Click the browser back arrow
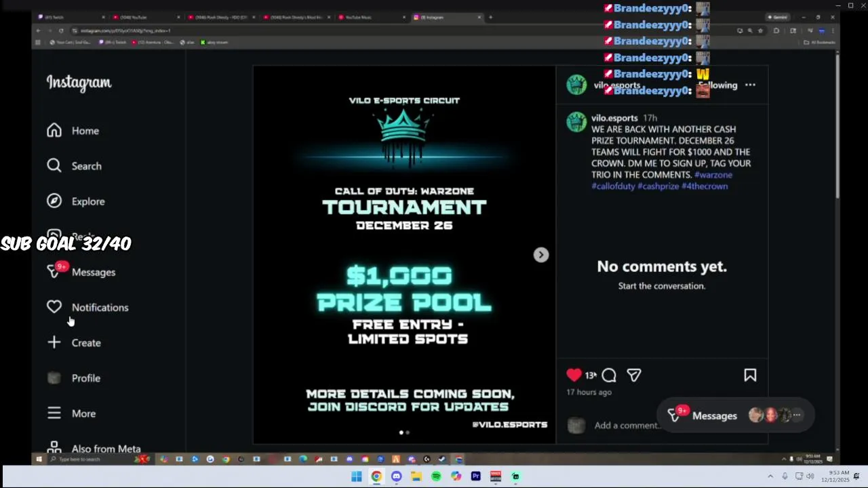Screen dimensions: 868x488 pos(38,30)
